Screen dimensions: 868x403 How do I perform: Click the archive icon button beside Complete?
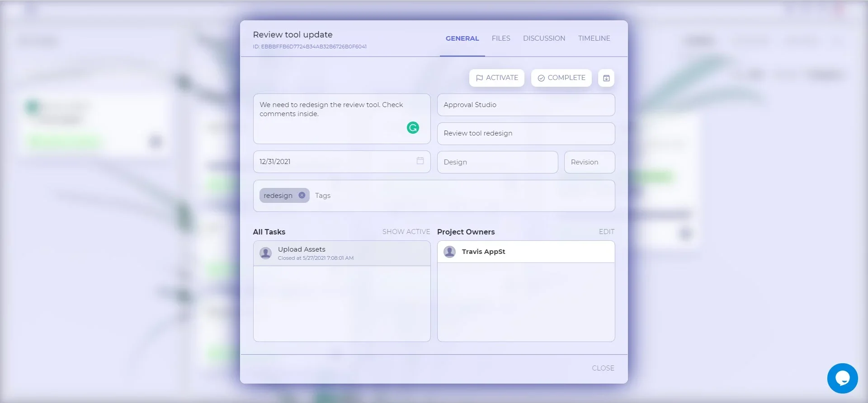click(x=606, y=78)
